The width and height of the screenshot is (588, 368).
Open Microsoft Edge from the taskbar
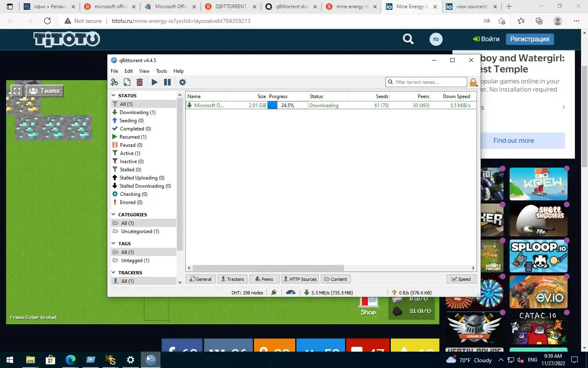pos(70,360)
